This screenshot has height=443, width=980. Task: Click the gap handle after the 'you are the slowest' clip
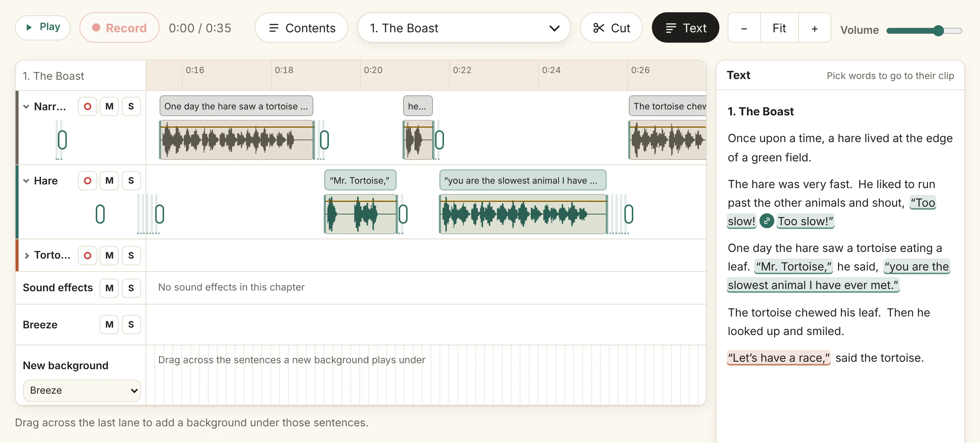coord(628,214)
